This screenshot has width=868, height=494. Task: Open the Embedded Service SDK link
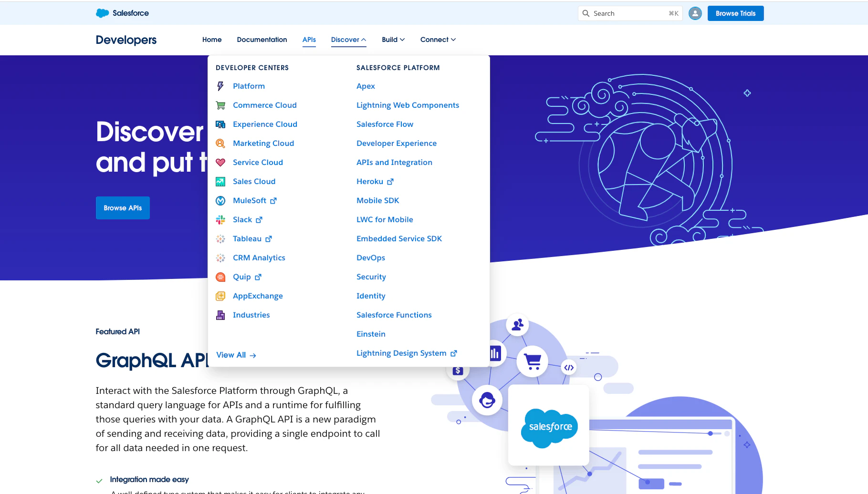pyautogui.click(x=399, y=238)
